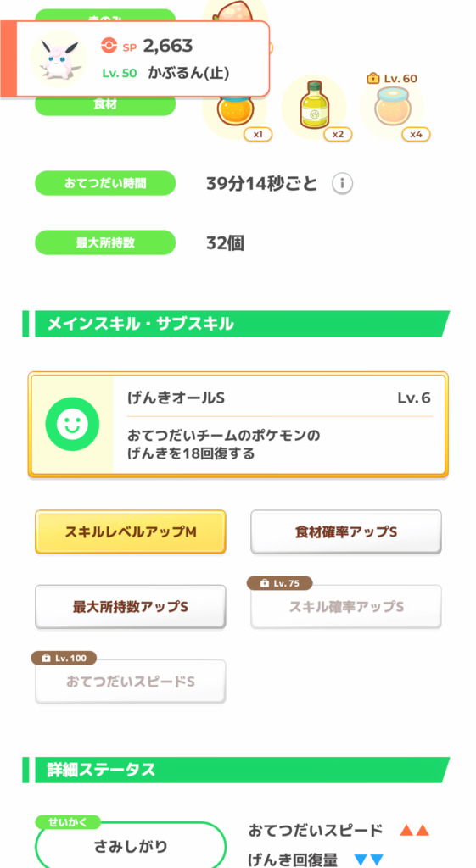Screen dimensions: 476x868
Task: Open the スキルレベルアップM sub skill
Action: tap(130, 532)
